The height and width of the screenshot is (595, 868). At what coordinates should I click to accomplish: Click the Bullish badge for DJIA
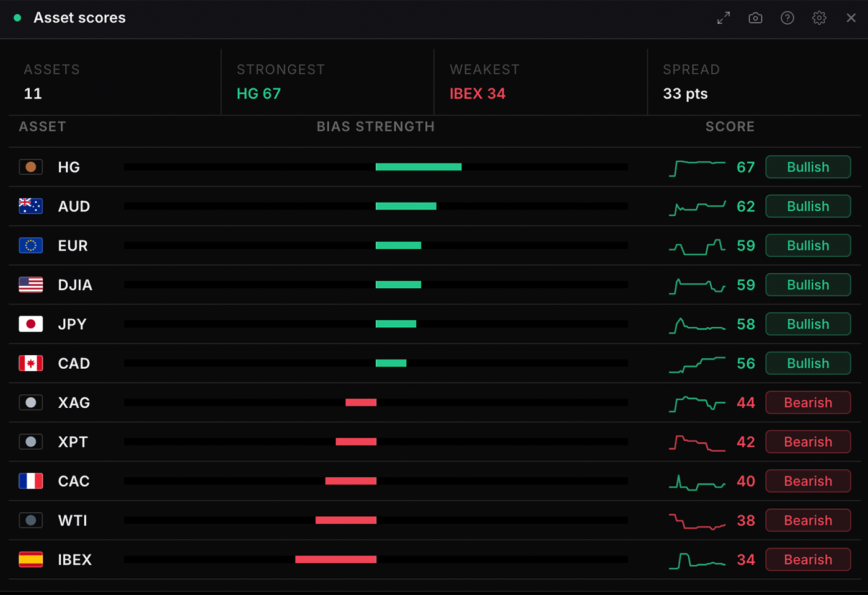(x=808, y=284)
